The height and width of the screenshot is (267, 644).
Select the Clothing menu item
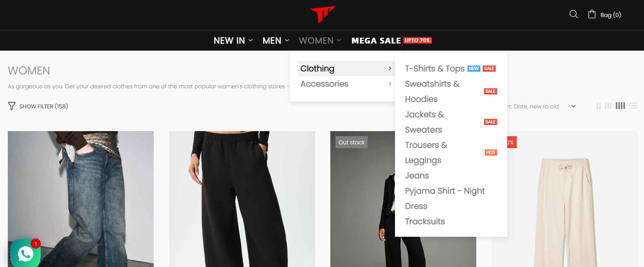(346, 69)
